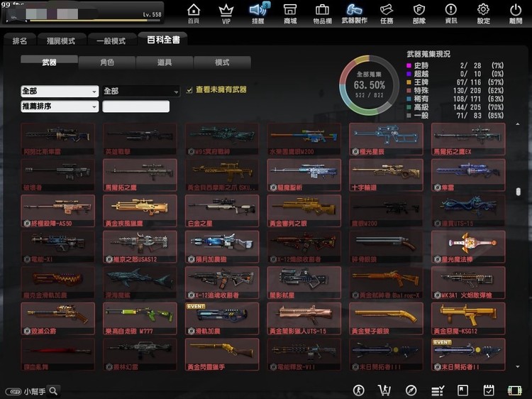Image resolution: width=532 pixels, height=399 pixels.
Task: Open the 推薦排序 sort dropdown
Action: click(x=60, y=106)
